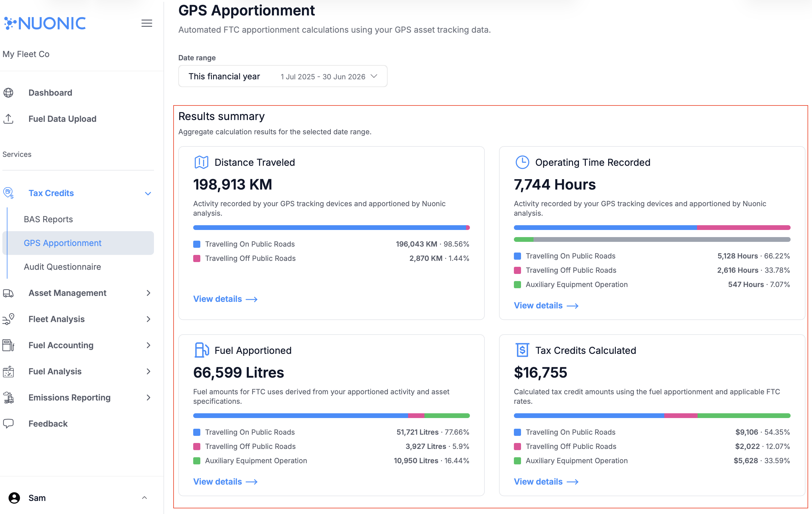Click the Fuel Apportioned pump icon
This screenshot has width=812, height=514.
(201, 350)
